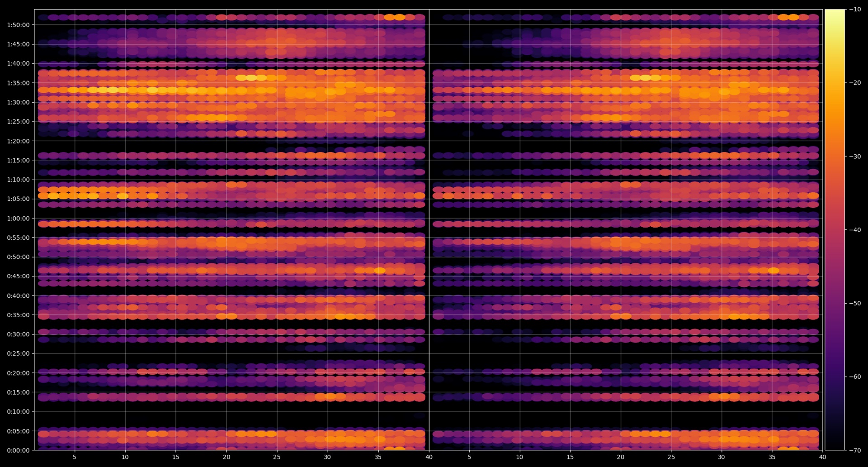Image resolution: width=868 pixels, height=467 pixels.
Task: Click x-axis tick 40 between the two heatmaps
Action: [429, 457]
